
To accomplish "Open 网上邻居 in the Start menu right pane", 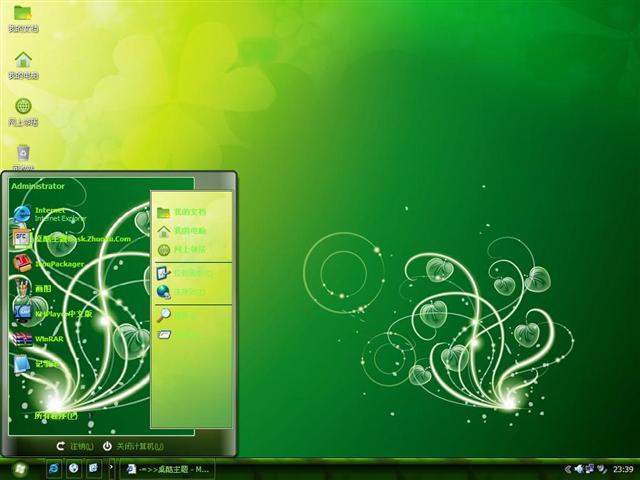I will click(182, 249).
